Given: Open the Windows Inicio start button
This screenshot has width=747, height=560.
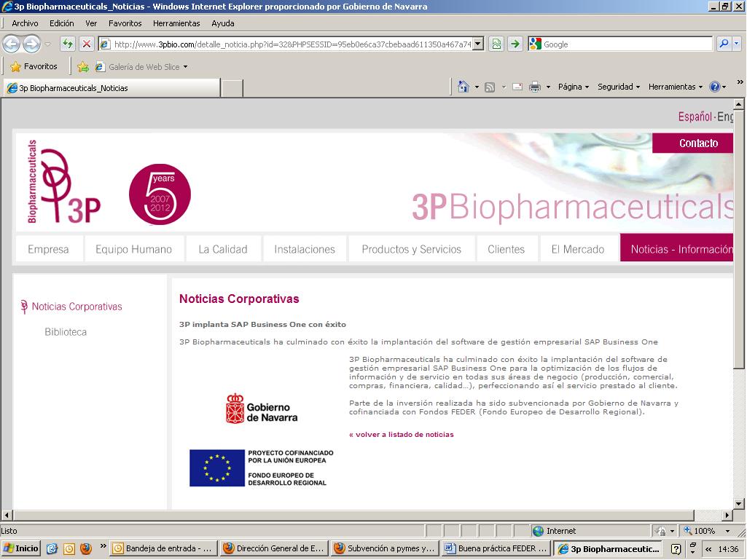Looking at the screenshot, I should 20,548.
